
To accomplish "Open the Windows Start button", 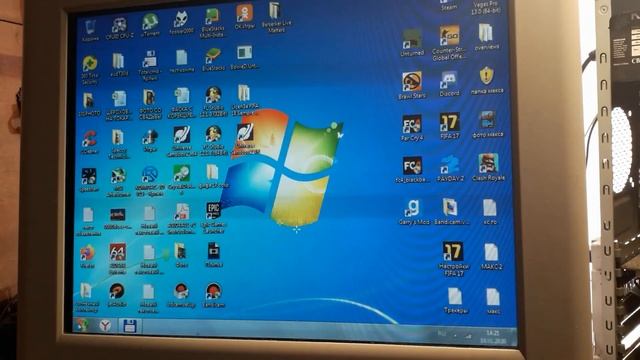I will click(82, 325).
